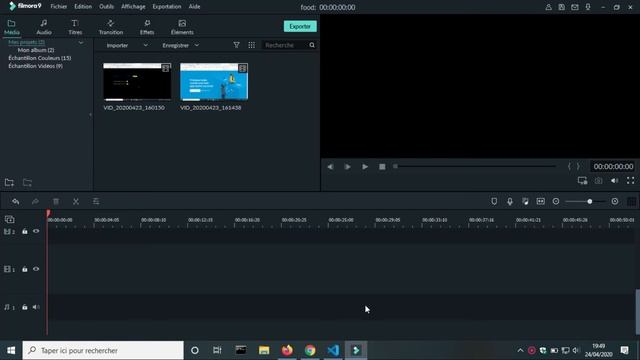Change media grid view layout
The image size is (640, 360).
coord(251,45)
